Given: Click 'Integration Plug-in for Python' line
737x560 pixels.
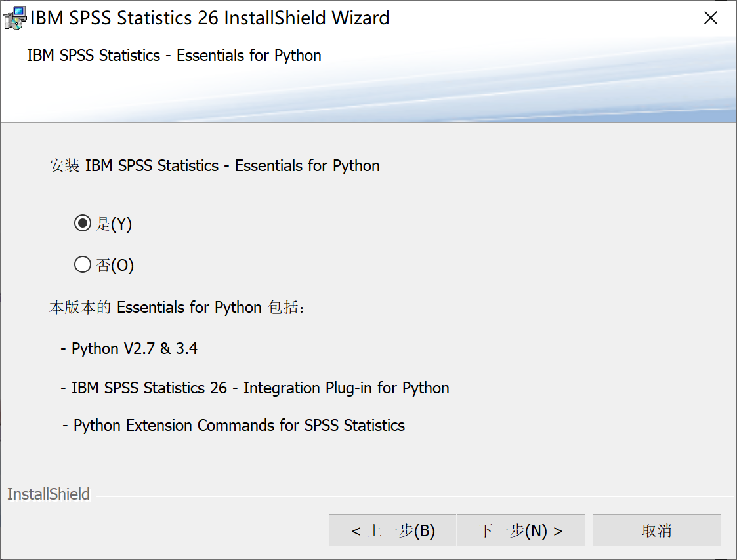Looking at the screenshot, I should (x=255, y=388).
